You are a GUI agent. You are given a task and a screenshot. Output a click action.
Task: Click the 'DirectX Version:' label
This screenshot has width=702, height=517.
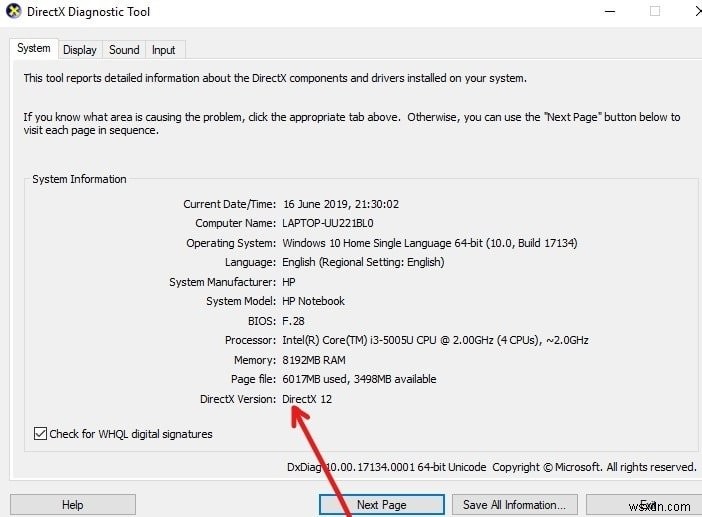coord(238,399)
